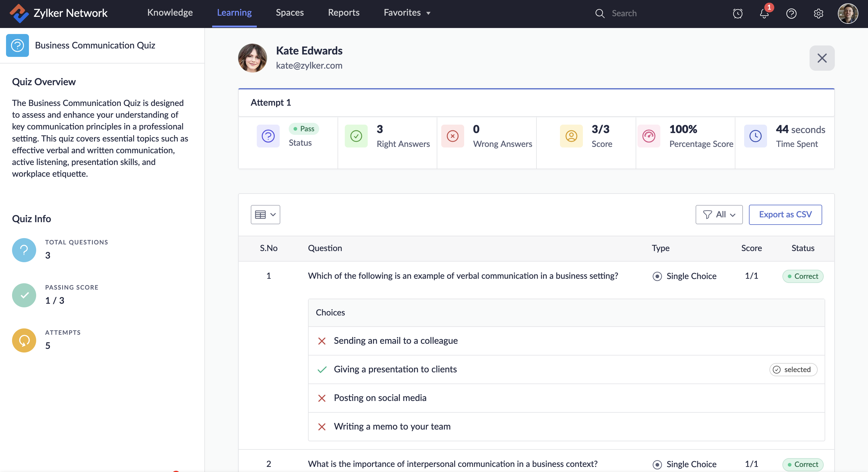Click Single Choice radio icon for question 1
The image size is (868, 472).
(657, 276)
